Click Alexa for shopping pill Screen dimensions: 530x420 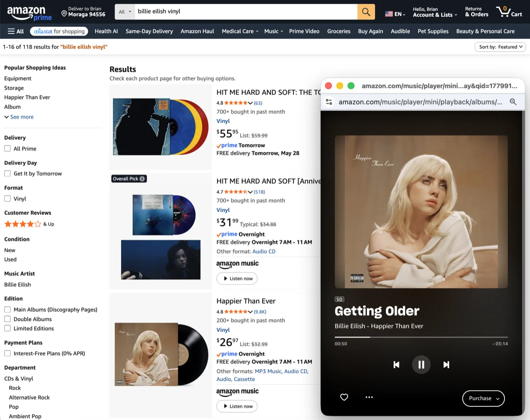tap(59, 31)
